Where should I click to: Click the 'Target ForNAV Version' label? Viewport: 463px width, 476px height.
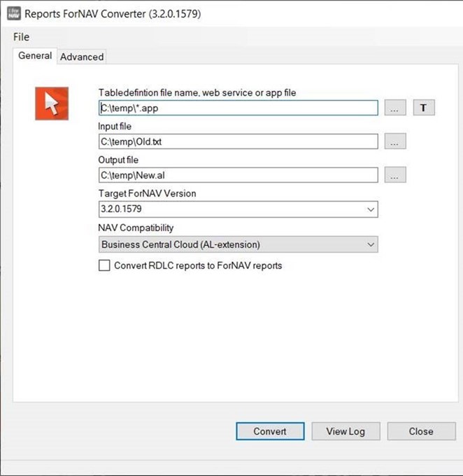point(147,193)
